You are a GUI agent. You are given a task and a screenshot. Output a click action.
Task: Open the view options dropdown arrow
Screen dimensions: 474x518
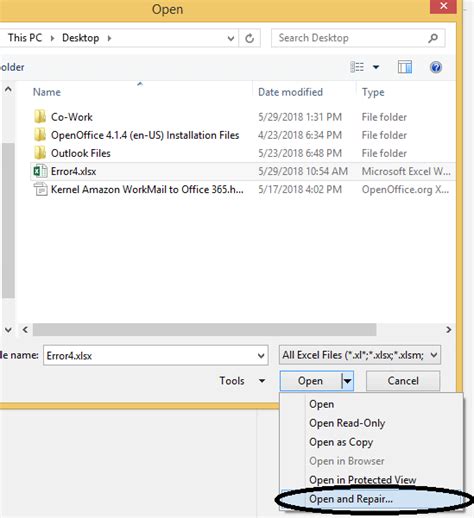point(376,67)
